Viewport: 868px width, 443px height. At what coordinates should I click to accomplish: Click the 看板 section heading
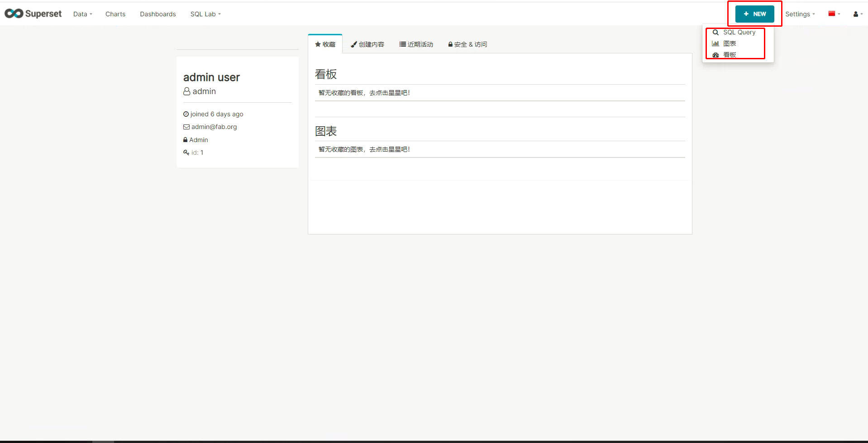326,74
